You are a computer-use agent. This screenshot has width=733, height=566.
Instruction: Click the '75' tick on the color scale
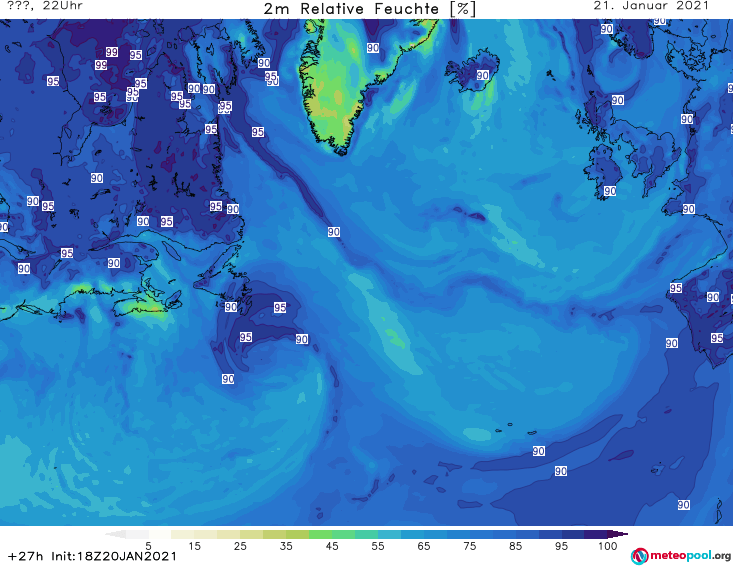point(469,546)
